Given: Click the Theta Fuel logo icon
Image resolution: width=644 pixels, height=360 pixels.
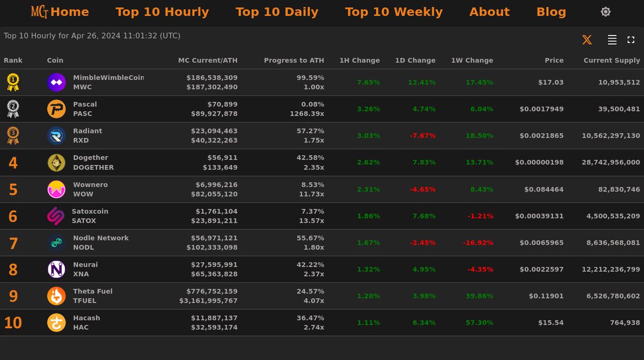Looking at the screenshot, I should (x=56, y=296).
